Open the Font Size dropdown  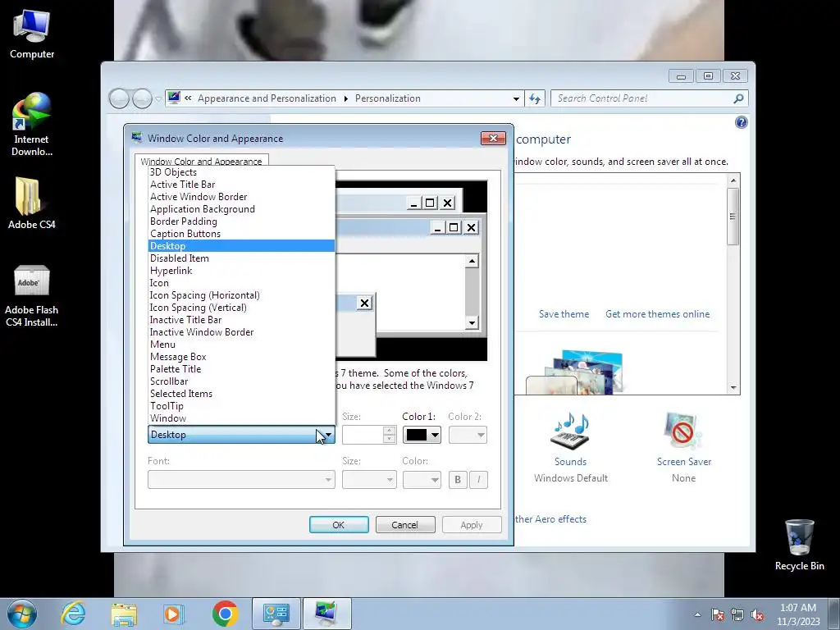pos(369,479)
